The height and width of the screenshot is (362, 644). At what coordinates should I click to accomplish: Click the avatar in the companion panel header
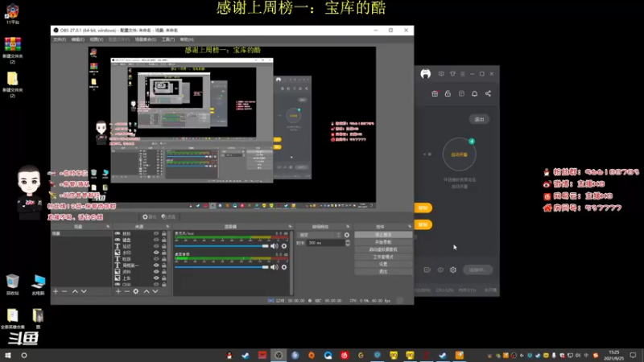pyautogui.click(x=426, y=74)
